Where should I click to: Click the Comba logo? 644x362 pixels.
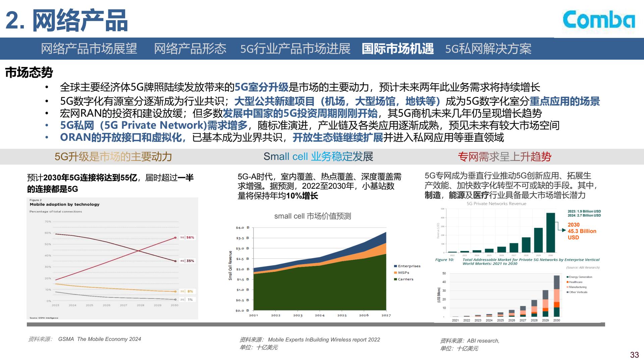(x=599, y=19)
